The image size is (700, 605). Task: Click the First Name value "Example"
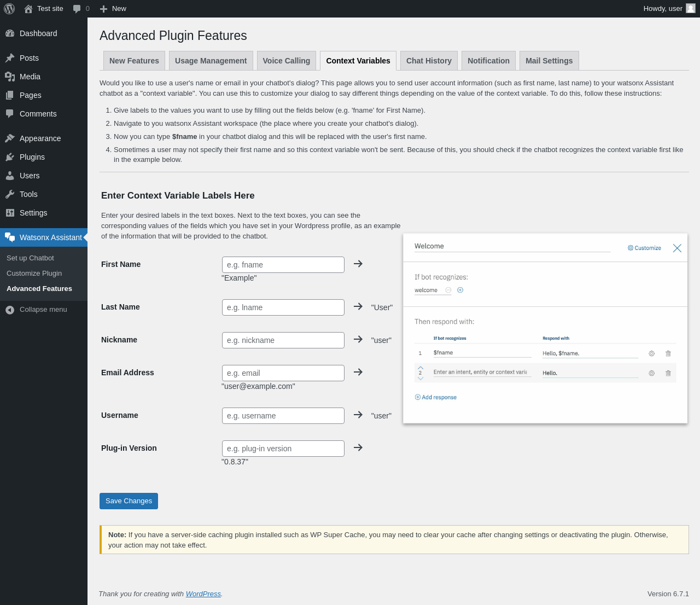(x=239, y=278)
